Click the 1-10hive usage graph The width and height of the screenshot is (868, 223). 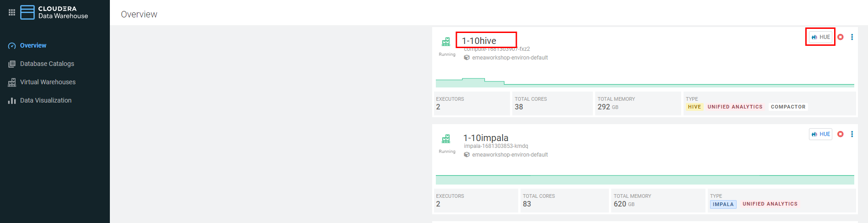point(645,82)
